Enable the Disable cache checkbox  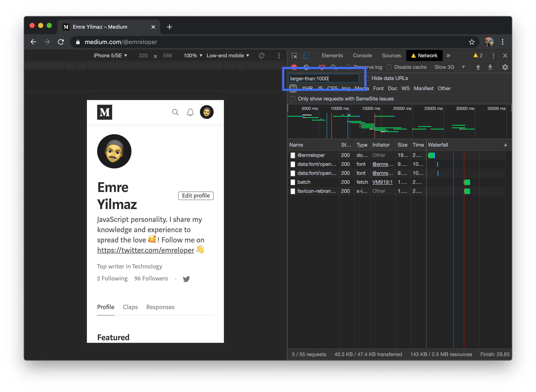point(389,67)
